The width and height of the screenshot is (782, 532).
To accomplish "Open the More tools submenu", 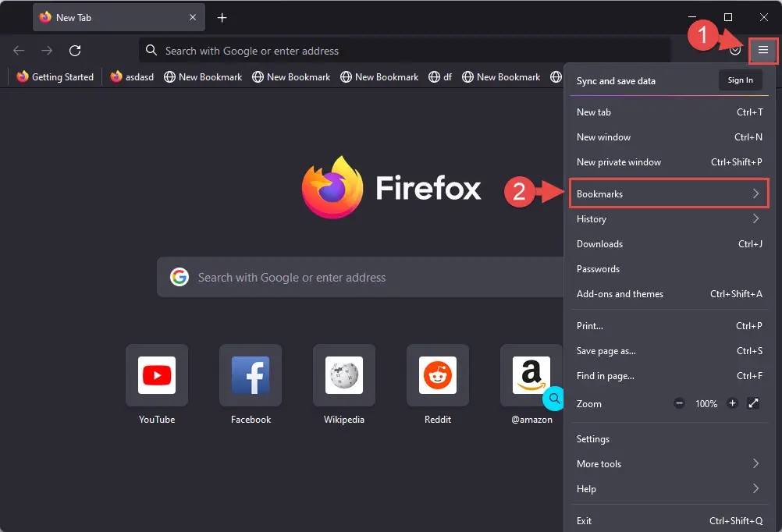I will [670, 463].
